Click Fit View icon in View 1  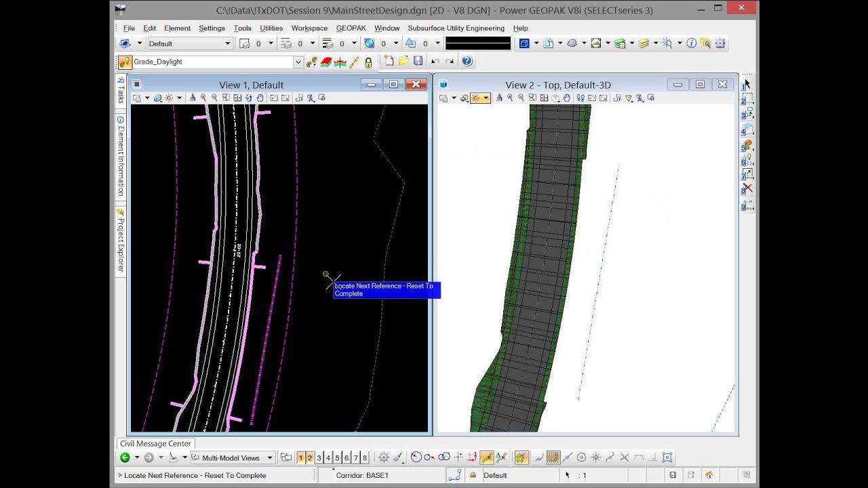237,98
